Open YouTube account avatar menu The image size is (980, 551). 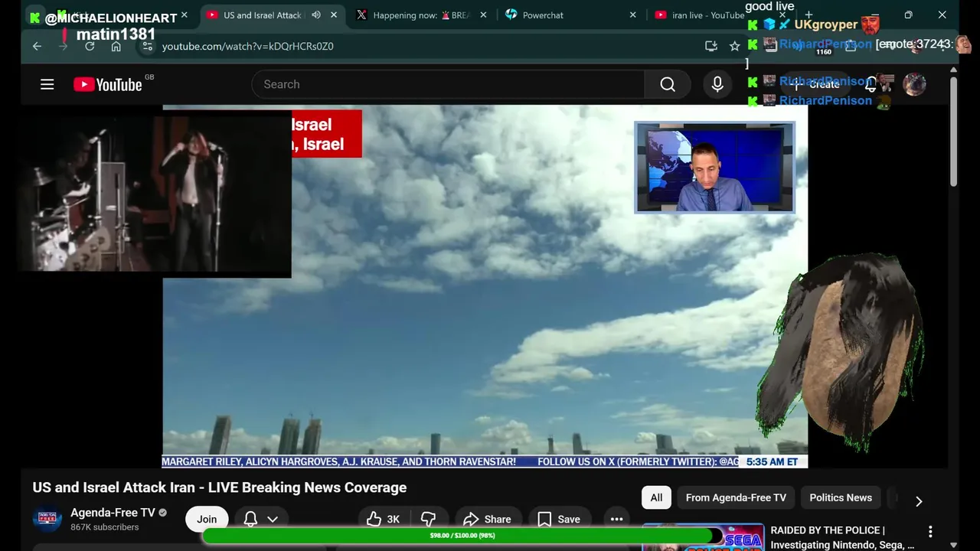914,84
